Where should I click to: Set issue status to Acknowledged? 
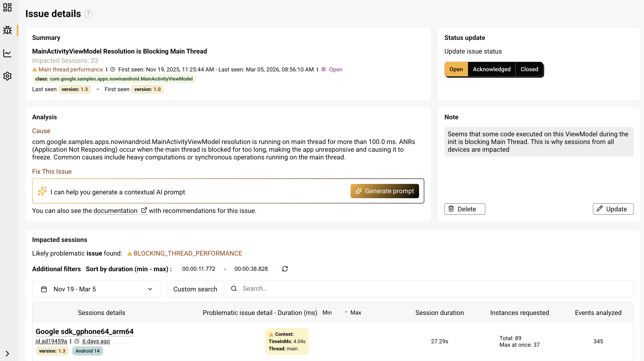[491, 69]
